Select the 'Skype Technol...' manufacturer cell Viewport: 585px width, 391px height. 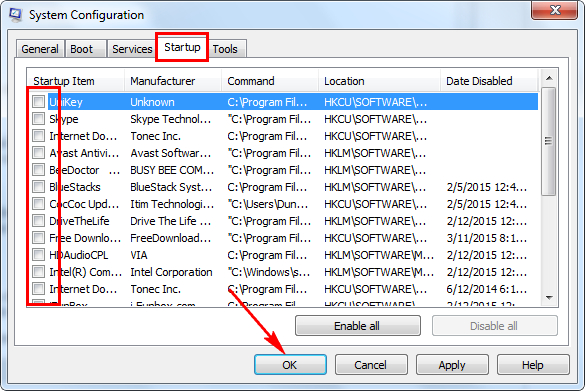[171, 119]
